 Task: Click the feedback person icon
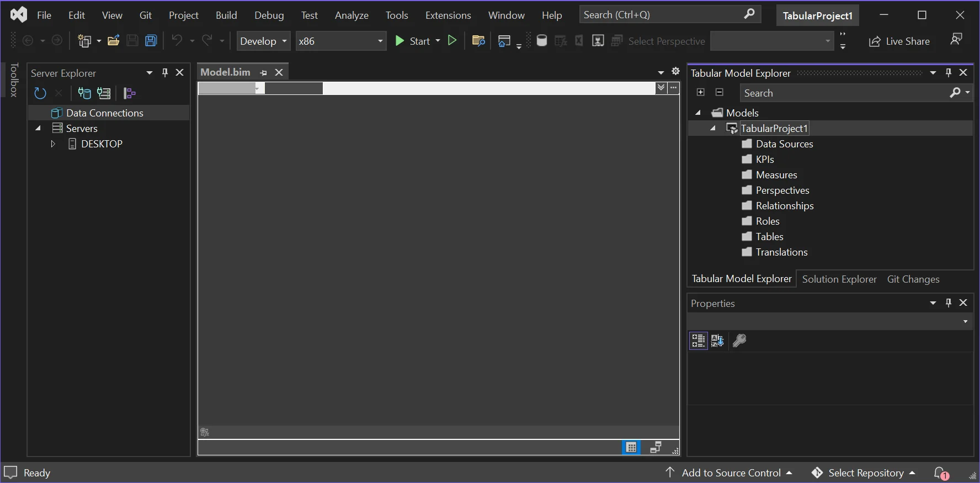coord(956,39)
